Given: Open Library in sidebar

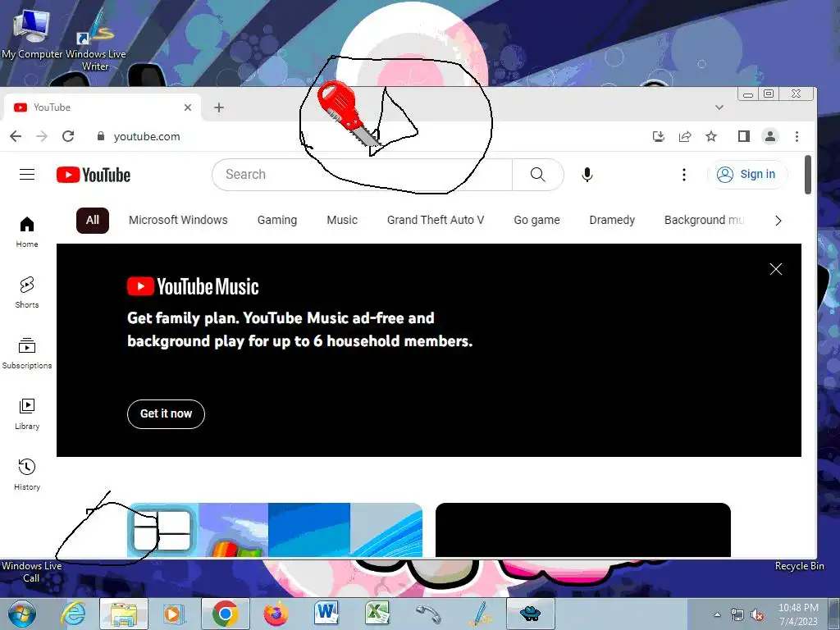Looking at the screenshot, I should [27, 413].
